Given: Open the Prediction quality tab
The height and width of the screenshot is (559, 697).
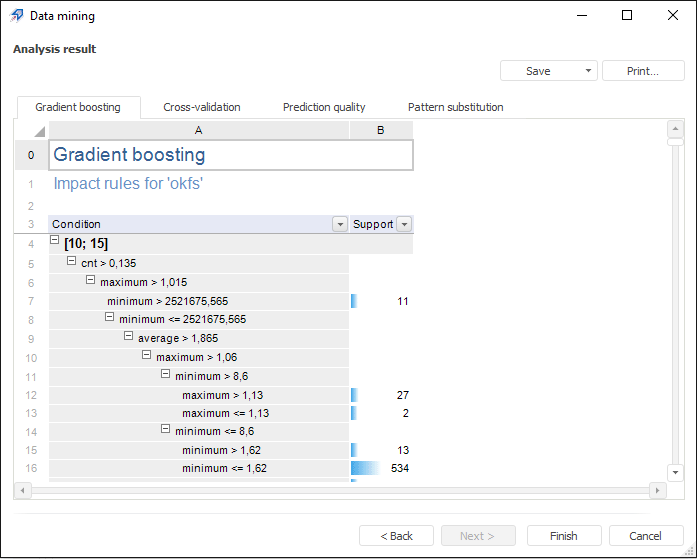Looking at the screenshot, I should pyautogui.click(x=324, y=107).
